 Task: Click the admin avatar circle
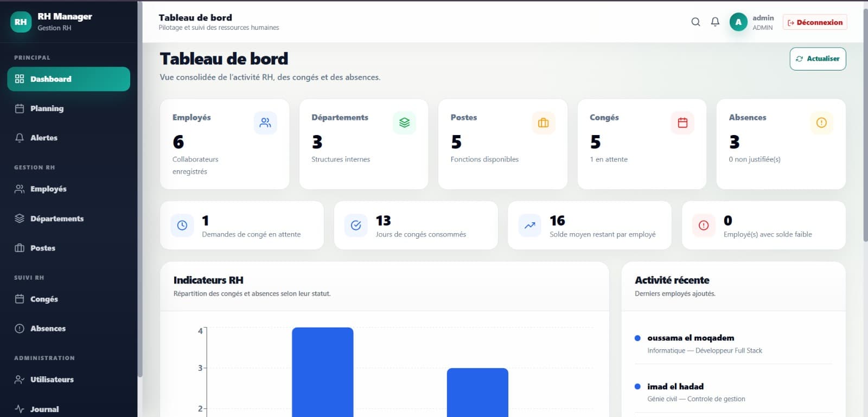738,22
